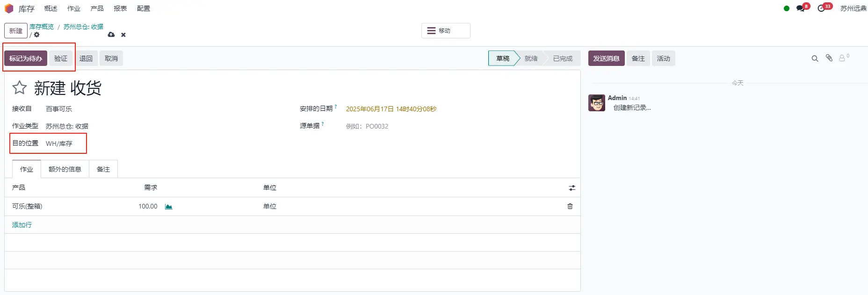Click the 退回 button
The height and width of the screenshot is (295, 868).
point(86,58)
